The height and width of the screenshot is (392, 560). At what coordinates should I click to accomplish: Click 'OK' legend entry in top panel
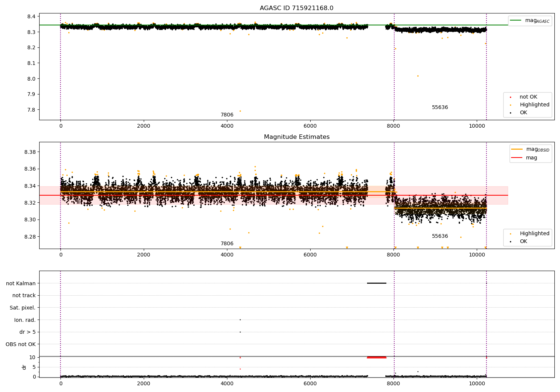(519, 113)
